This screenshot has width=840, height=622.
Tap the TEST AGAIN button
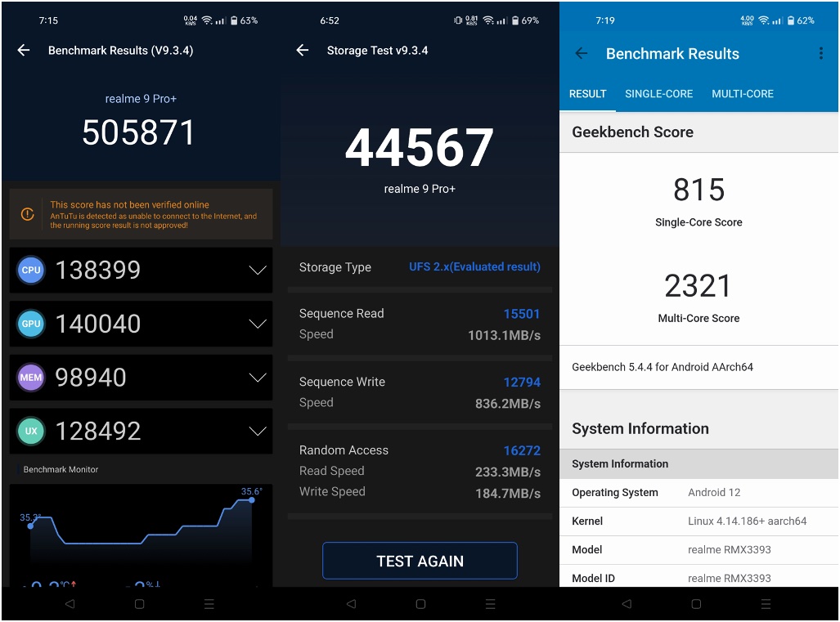pos(420,561)
